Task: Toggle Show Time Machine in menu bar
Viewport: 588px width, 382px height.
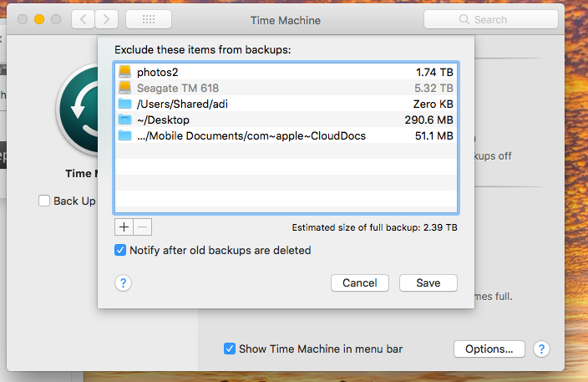Action: tap(230, 349)
